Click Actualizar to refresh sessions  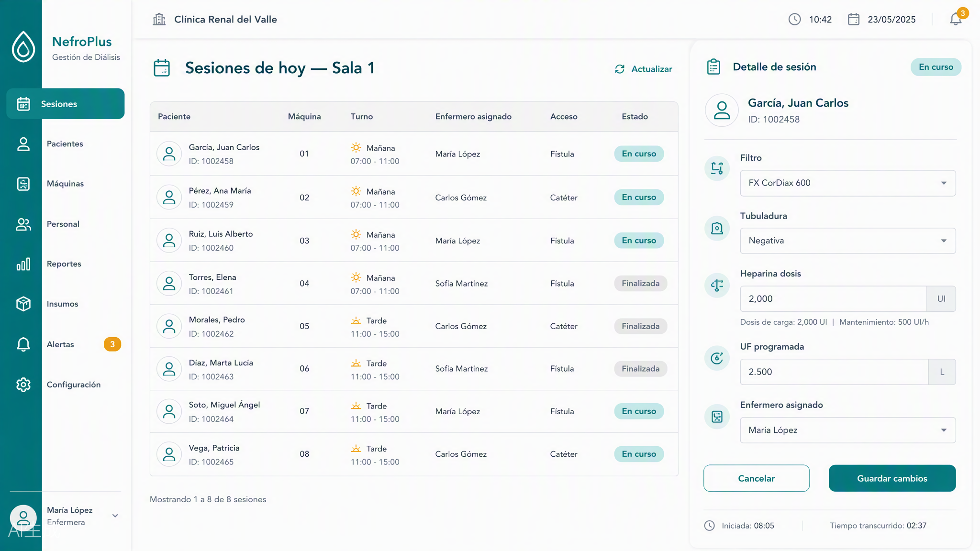click(x=643, y=69)
